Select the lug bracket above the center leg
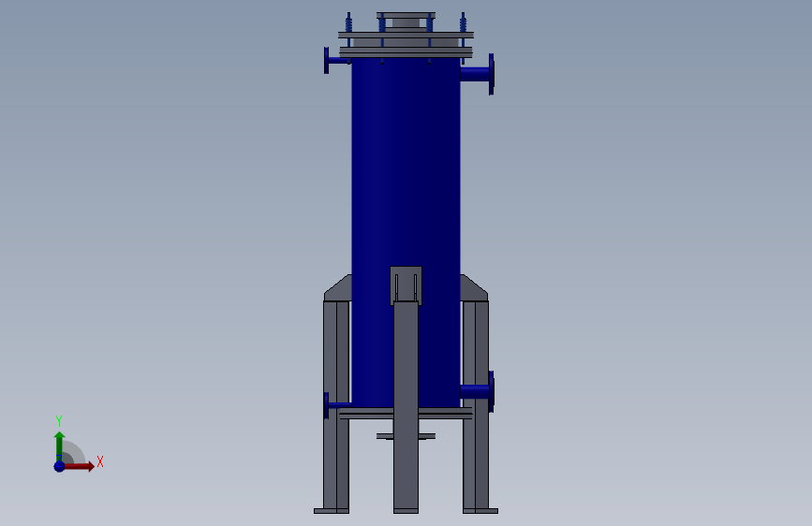This screenshot has height=526, width=812. [406, 285]
